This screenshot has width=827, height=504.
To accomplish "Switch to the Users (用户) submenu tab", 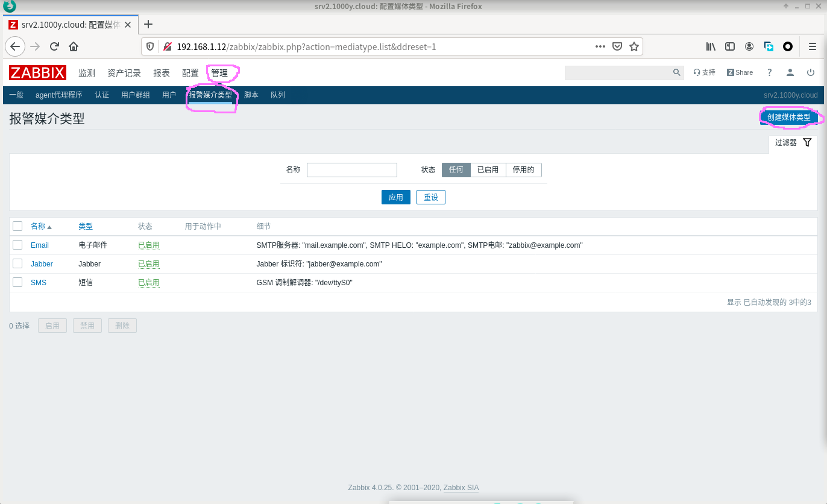I will pos(169,95).
